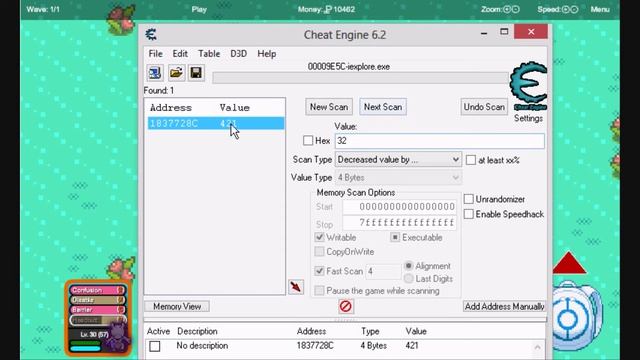
Task: Select the Alignment radio button
Action: (x=409, y=266)
